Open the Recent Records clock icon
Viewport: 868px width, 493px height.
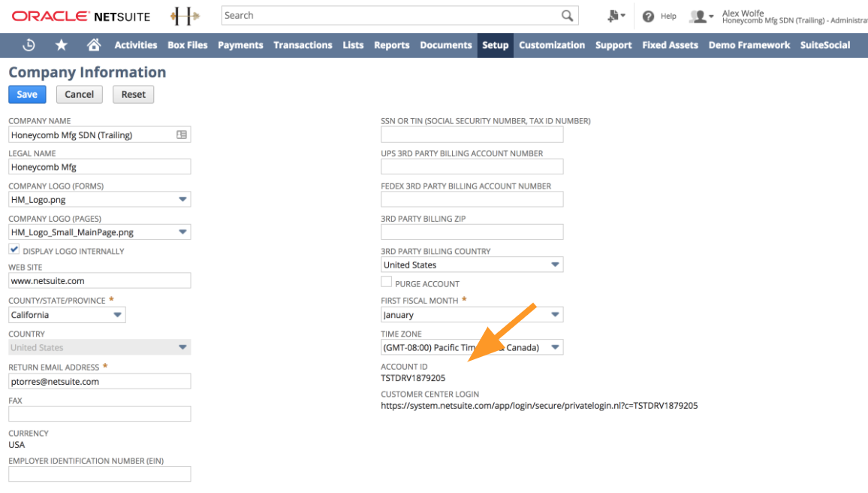pyautogui.click(x=29, y=45)
